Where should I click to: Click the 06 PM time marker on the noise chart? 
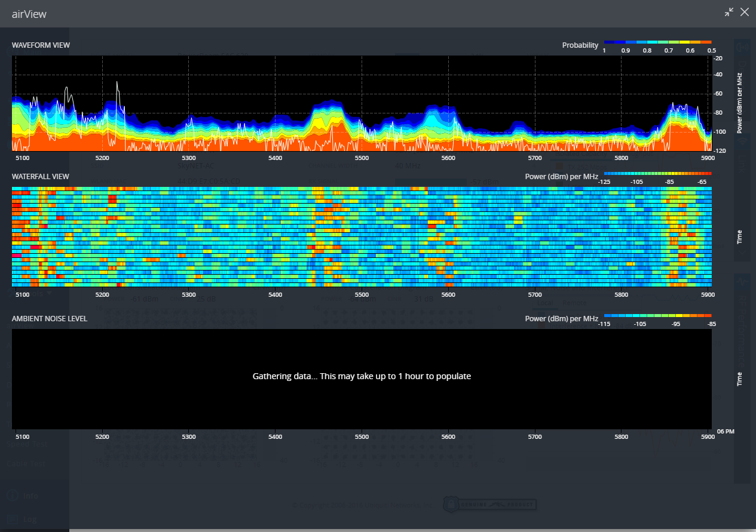tap(725, 431)
